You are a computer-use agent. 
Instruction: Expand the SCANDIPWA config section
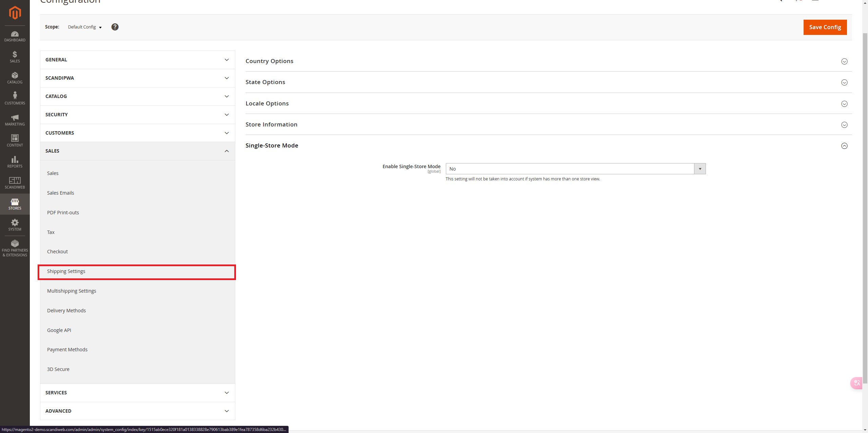coord(138,78)
